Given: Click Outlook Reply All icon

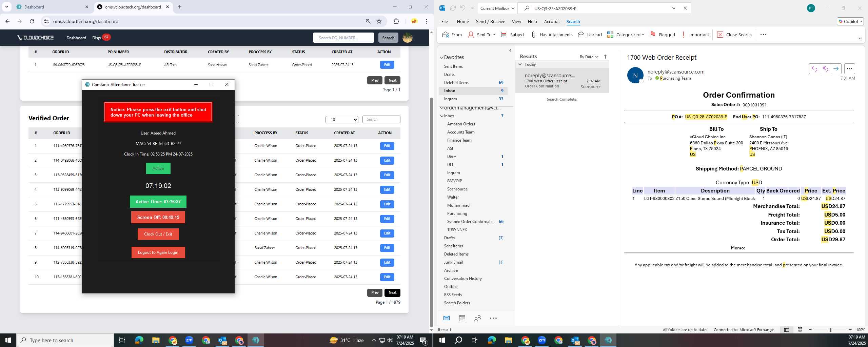Looking at the screenshot, I should (825, 69).
